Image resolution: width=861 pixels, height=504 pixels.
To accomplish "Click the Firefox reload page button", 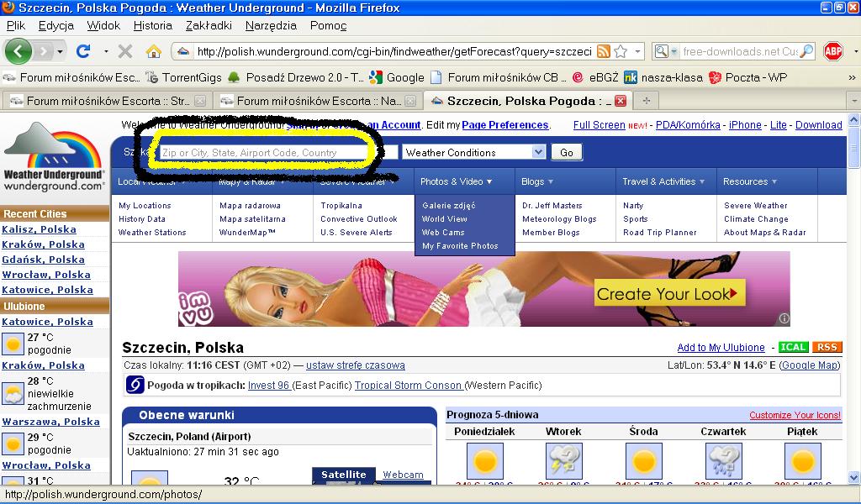I will (x=83, y=51).
